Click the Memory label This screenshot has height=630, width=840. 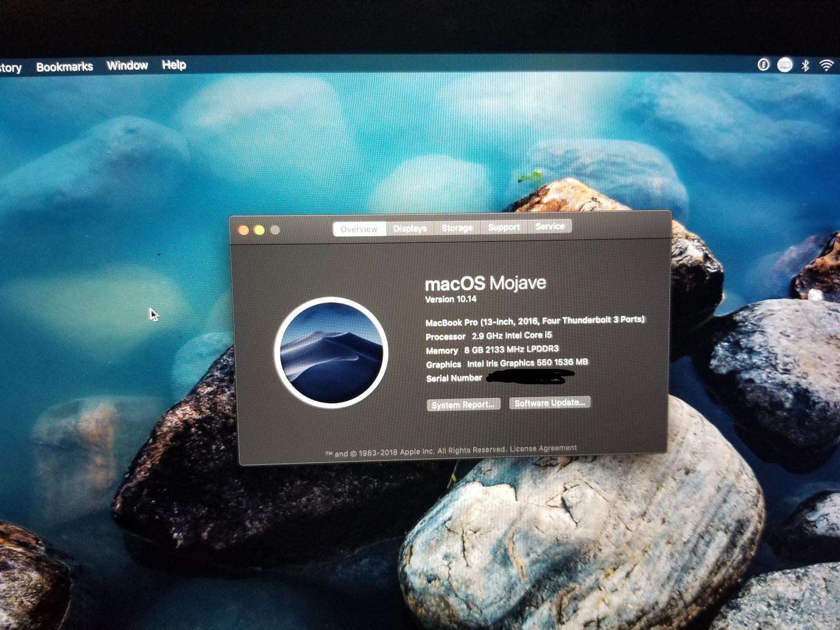tap(442, 351)
